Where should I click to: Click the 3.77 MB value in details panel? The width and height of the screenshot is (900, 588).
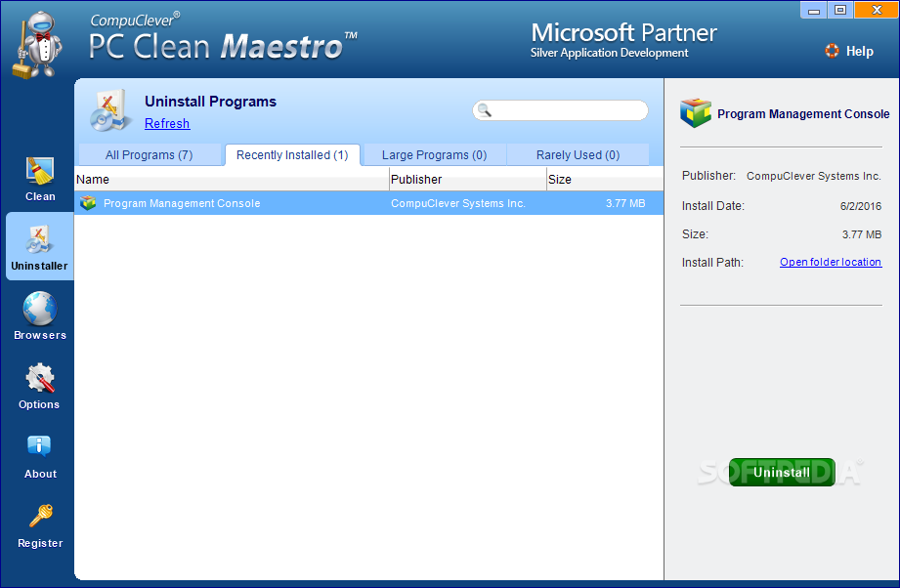[x=862, y=234]
